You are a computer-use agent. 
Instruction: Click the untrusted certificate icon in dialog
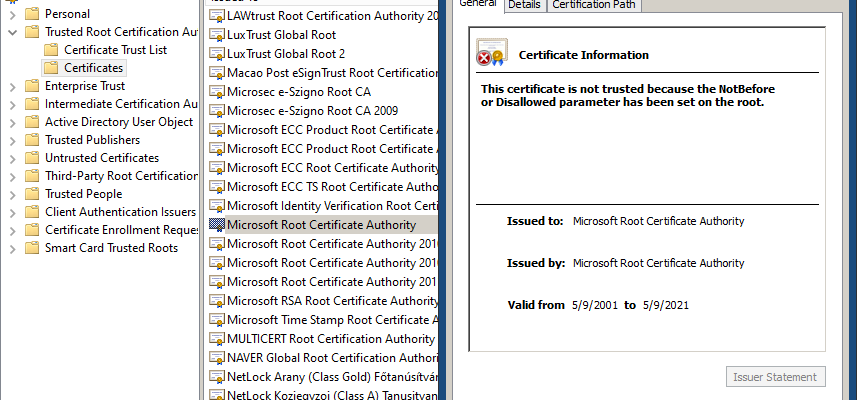coord(491,53)
